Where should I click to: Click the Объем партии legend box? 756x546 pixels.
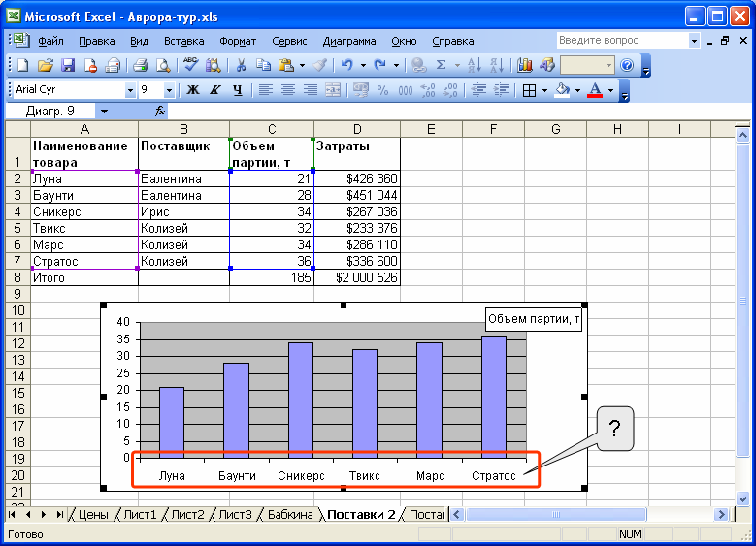tap(533, 319)
